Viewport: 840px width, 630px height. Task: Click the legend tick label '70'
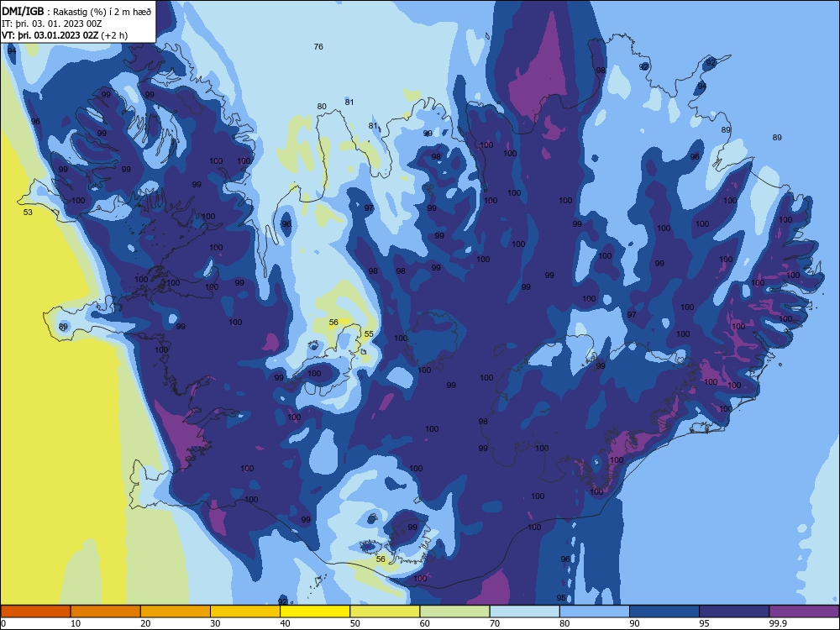(495, 623)
